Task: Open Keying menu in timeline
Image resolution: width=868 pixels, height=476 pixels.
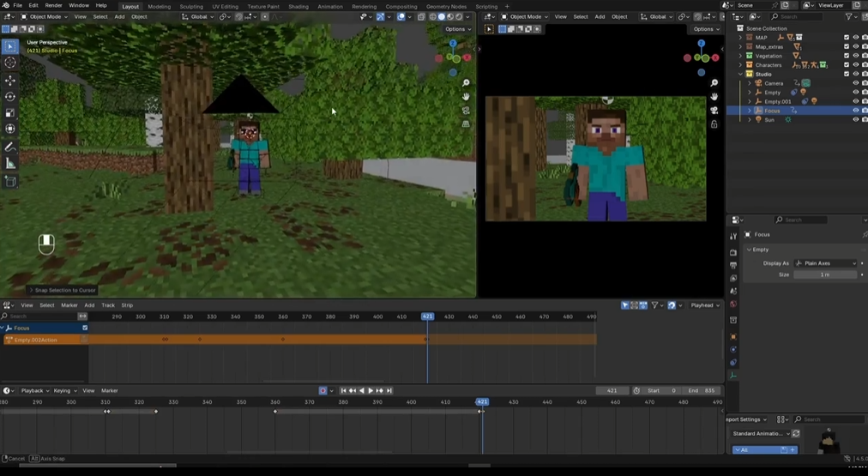Action: 63,390
